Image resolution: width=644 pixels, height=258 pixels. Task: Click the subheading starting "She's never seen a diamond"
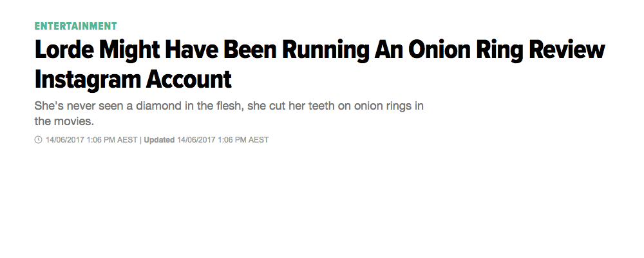click(x=229, y=114)
